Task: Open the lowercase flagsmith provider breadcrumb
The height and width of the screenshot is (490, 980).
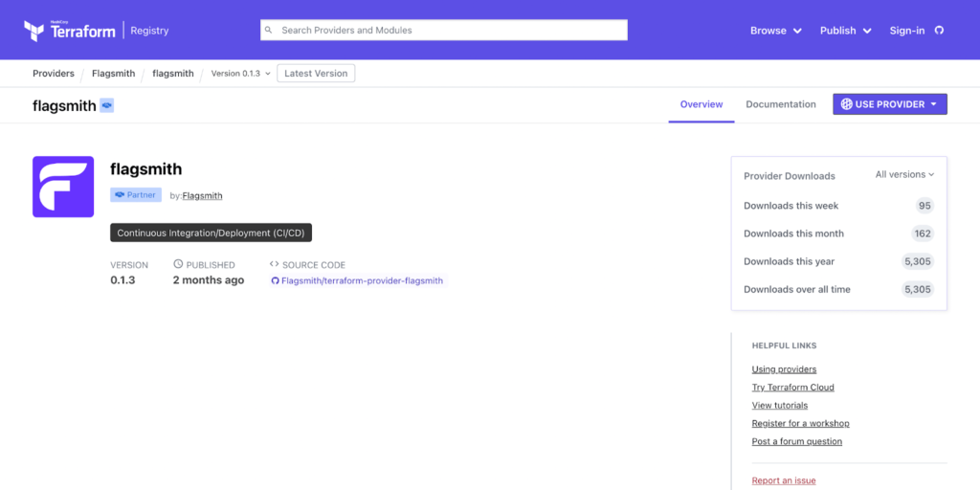Action: 173,73
